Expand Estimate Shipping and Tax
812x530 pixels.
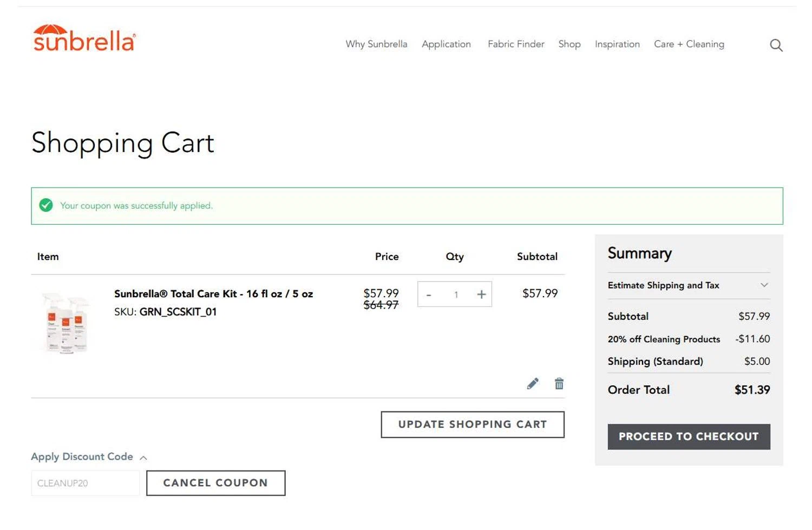[689, 285]
